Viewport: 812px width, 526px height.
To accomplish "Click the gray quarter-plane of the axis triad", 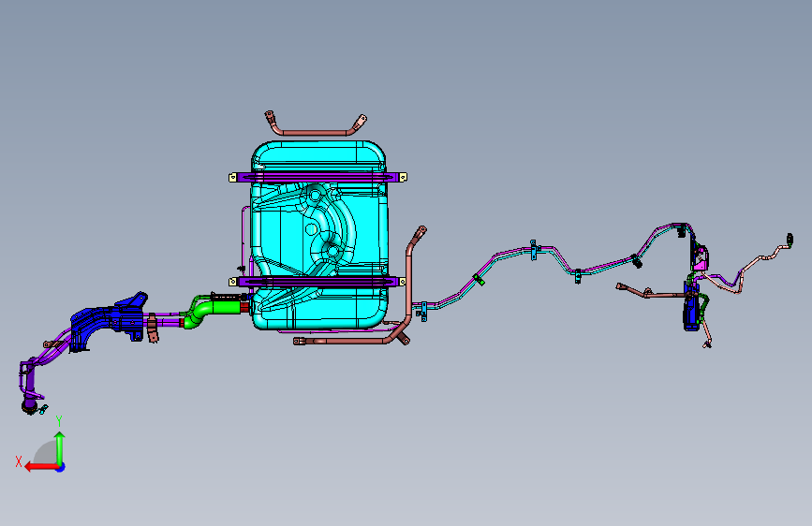I will coord(46,452).
